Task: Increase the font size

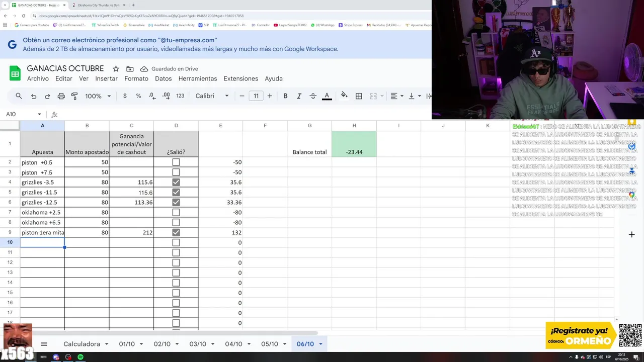Action: point(270,96)
